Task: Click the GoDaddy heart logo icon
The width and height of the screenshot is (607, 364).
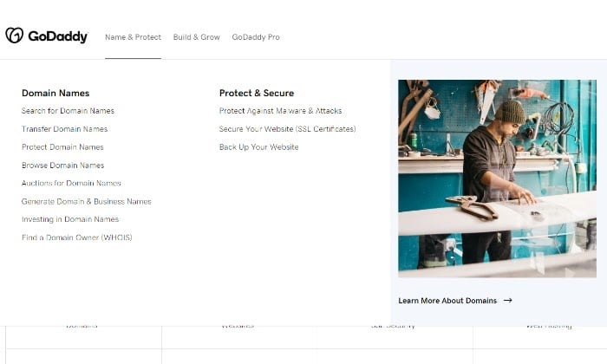Action: point(15,36)
